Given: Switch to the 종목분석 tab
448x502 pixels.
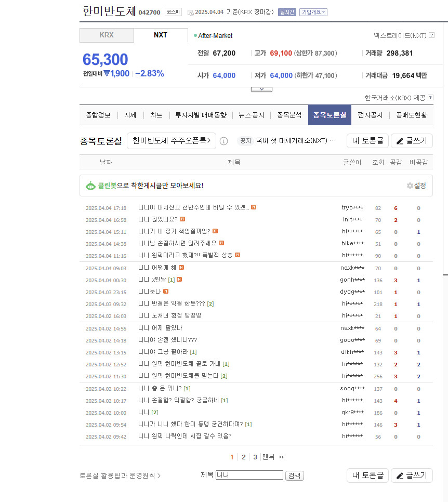Looking at the screenshot, I should (x=289, y=115).
